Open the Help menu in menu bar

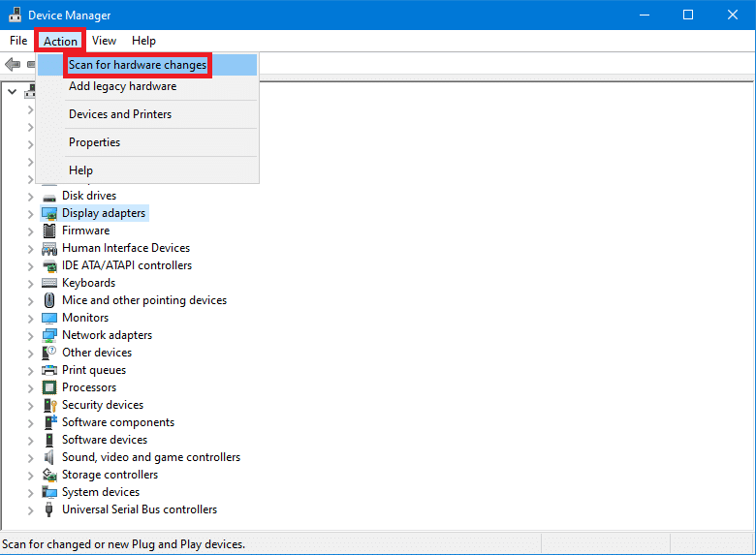(143, 41)
